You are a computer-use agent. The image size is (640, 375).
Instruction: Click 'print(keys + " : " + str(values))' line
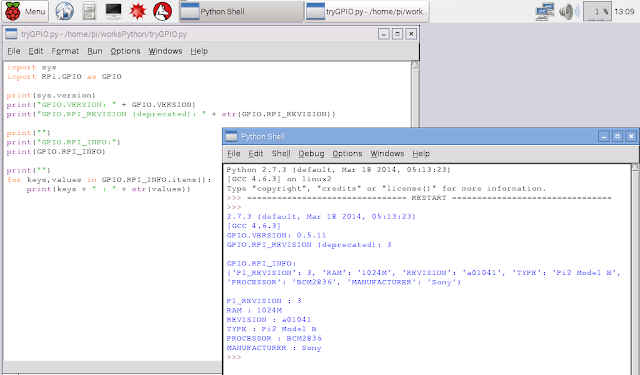[x=109, y=189]
